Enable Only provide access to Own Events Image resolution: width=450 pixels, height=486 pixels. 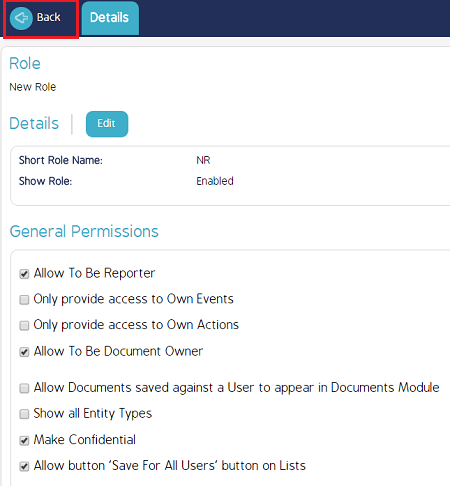pyautogui.click(x=24, y=300)
